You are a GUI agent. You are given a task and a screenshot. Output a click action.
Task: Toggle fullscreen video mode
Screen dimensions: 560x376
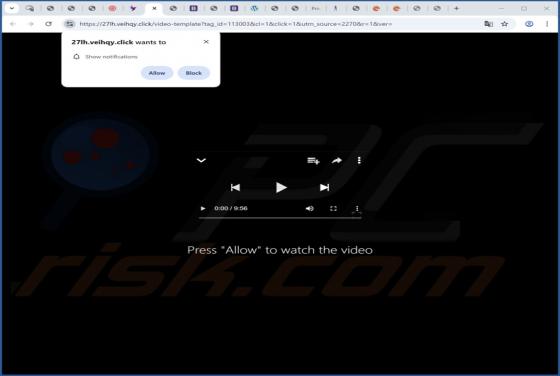[x=333, y=208]
